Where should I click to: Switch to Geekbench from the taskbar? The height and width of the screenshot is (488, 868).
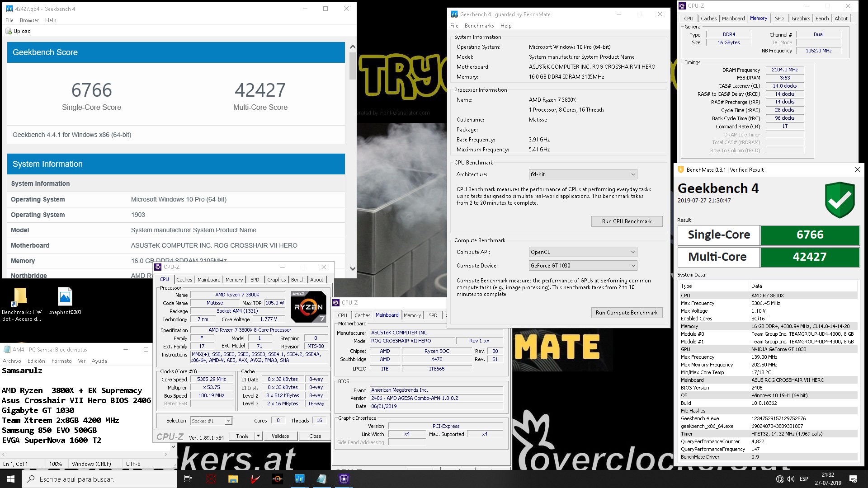(299, 479)
